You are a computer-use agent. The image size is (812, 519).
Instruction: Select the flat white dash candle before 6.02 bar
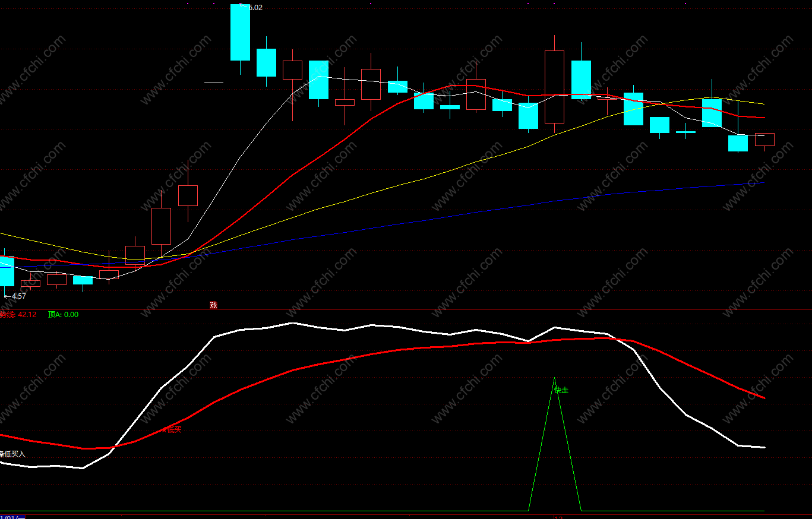[x=214, y=83]
